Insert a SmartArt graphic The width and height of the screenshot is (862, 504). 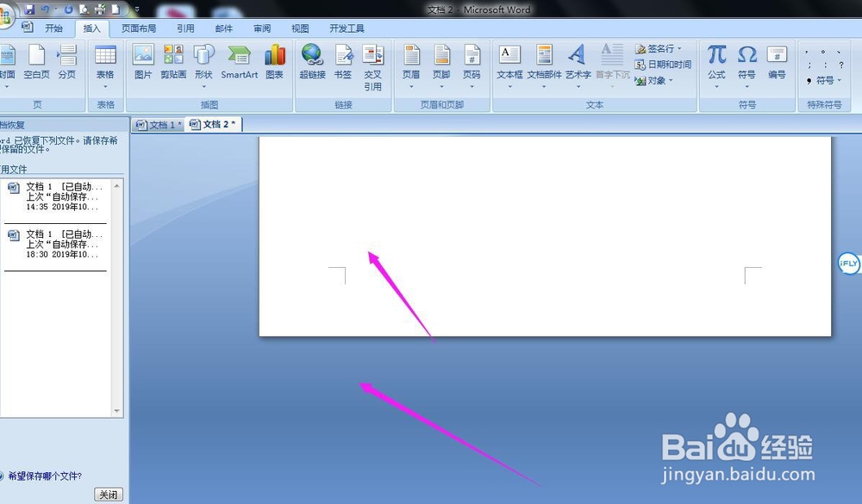[239, 62]
